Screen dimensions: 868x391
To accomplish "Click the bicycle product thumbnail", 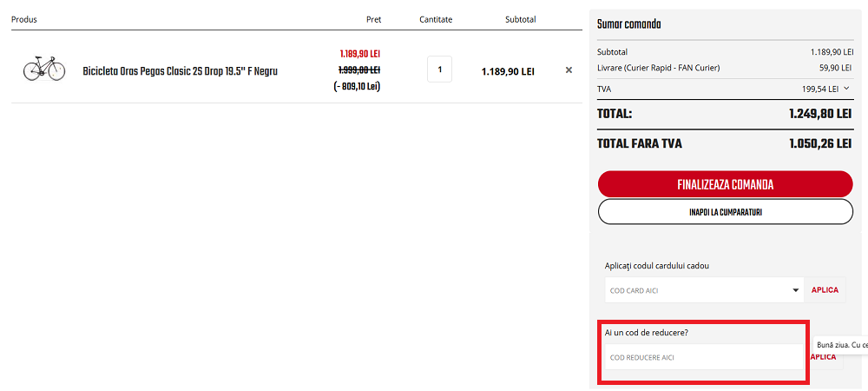I will 44,70.
